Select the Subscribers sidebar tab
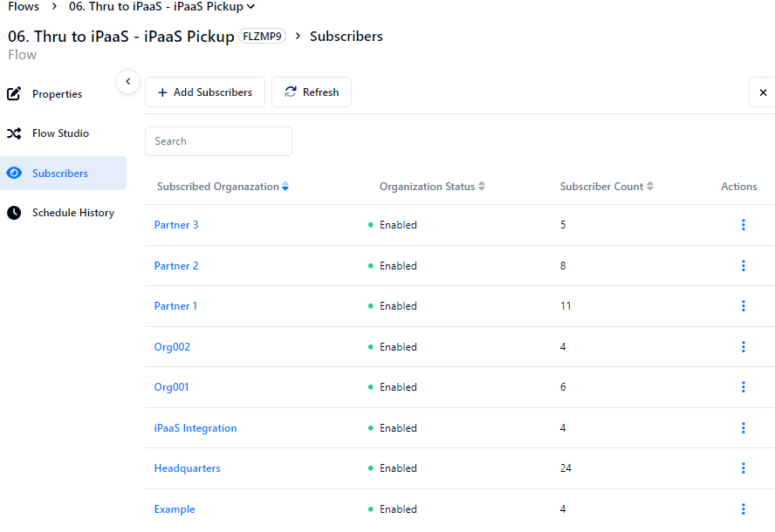775x532 pixels. click(x=59, y=174)
